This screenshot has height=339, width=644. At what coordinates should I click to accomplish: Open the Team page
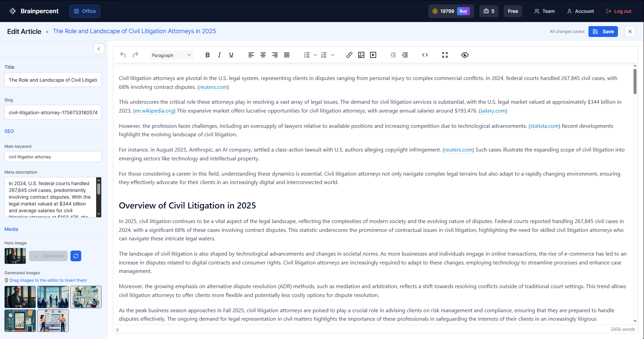coord(544,11)
